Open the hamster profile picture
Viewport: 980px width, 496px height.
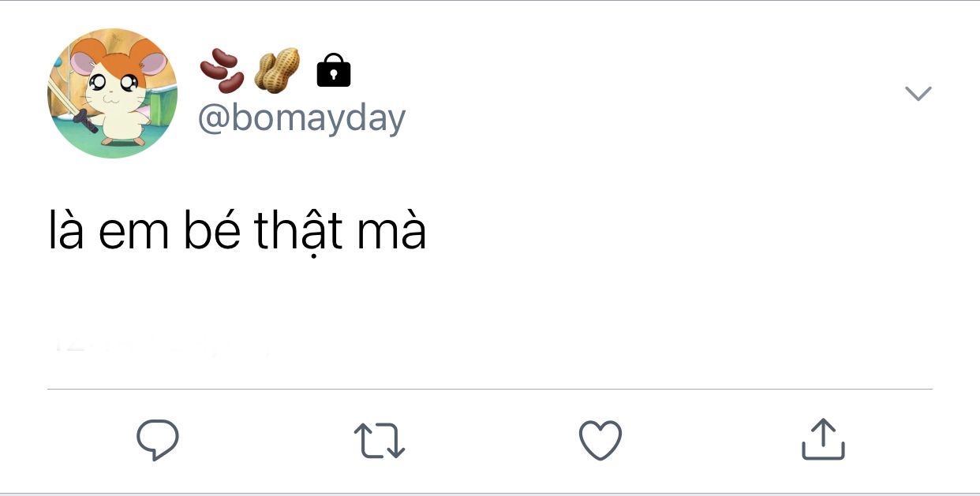point(112,94)
